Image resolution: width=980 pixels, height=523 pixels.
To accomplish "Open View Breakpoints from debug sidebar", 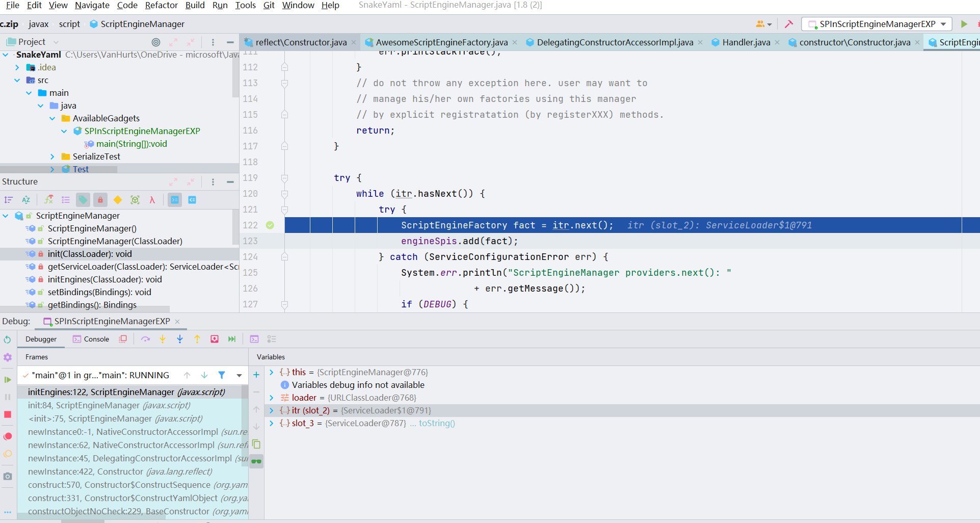I will click(x=8, y=436).
